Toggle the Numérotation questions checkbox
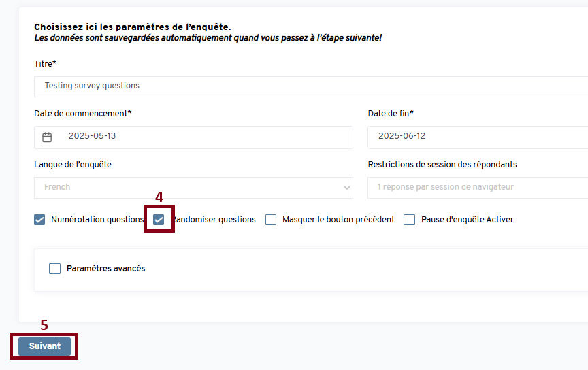The width and height of the screenshot is (588, 370). pyautogui.click(x=39, y=220)
